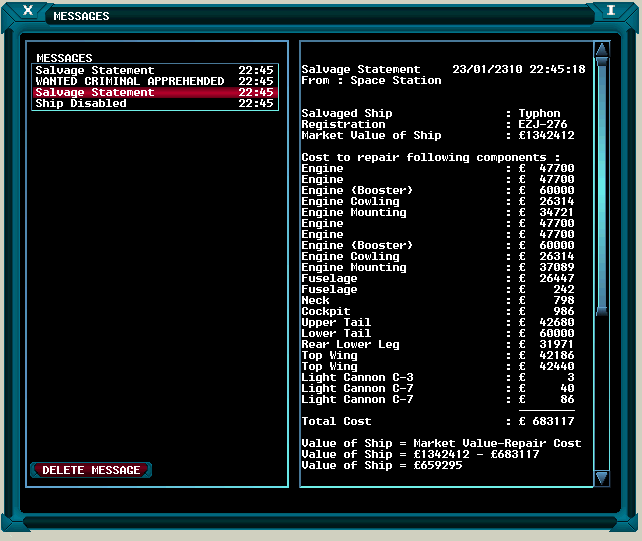Click the I info icon in title bar
The width and height of the screenshot is (642, 541).
610,11
